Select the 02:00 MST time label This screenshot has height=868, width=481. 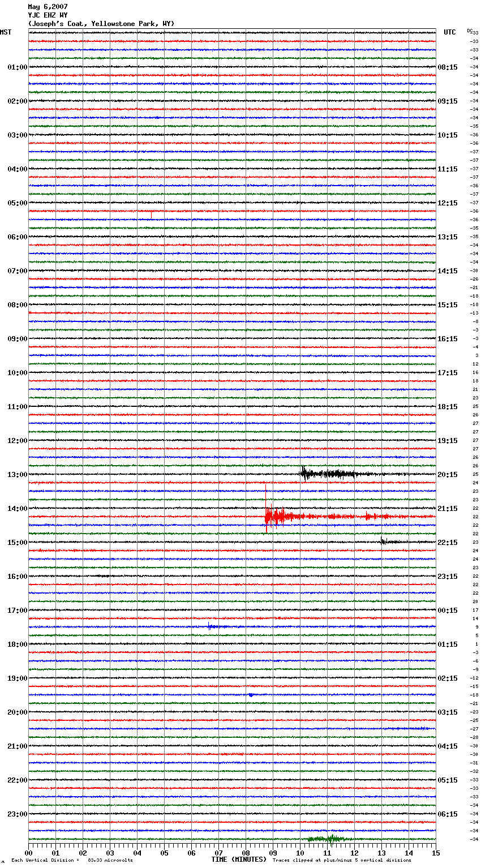(18, 101)
